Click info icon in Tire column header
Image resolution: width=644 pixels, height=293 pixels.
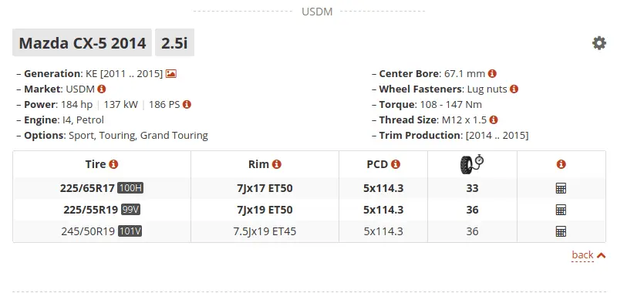114,164
